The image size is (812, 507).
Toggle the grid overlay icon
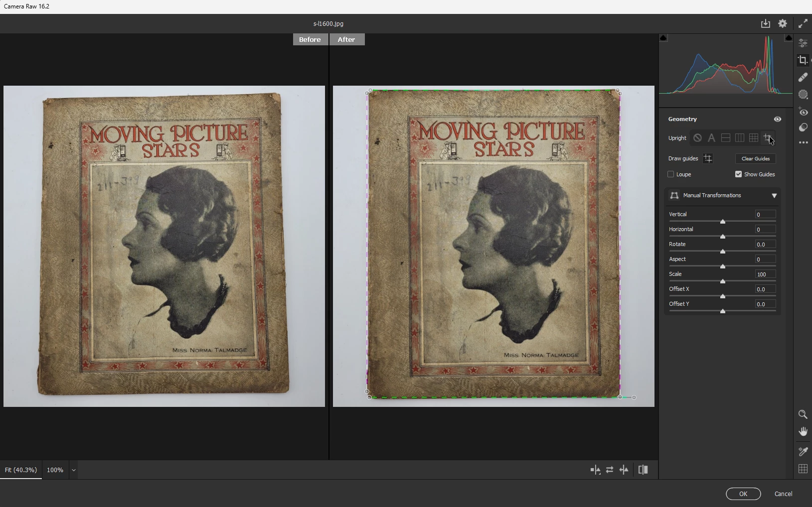[x=803, y=469]
